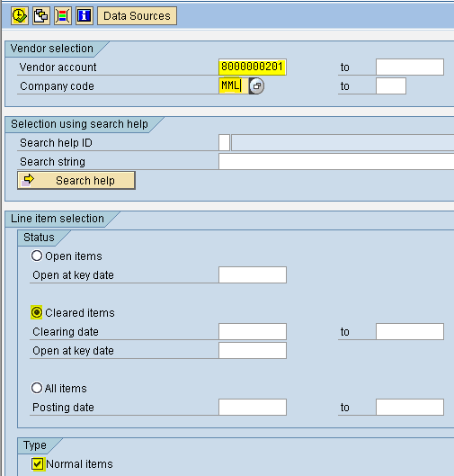Click the Search string label
Screen dimensions: 454x476
(x=52, y=162)
